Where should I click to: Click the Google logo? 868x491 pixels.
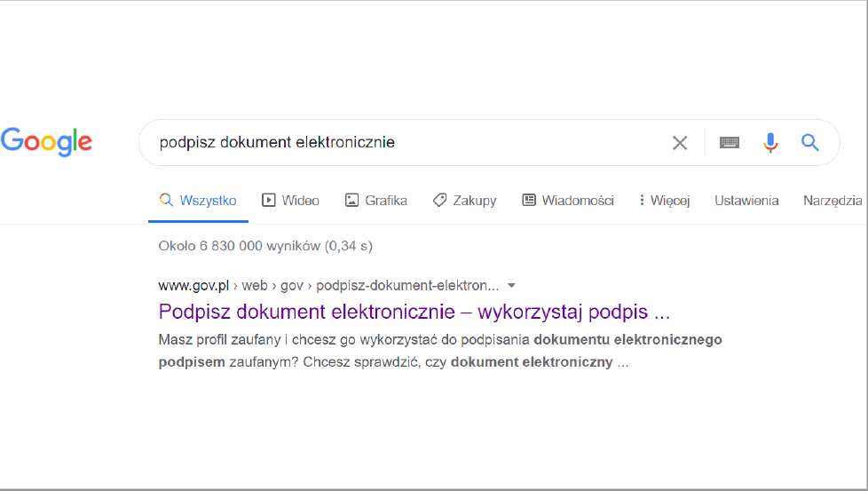click(x=46, y=142)
